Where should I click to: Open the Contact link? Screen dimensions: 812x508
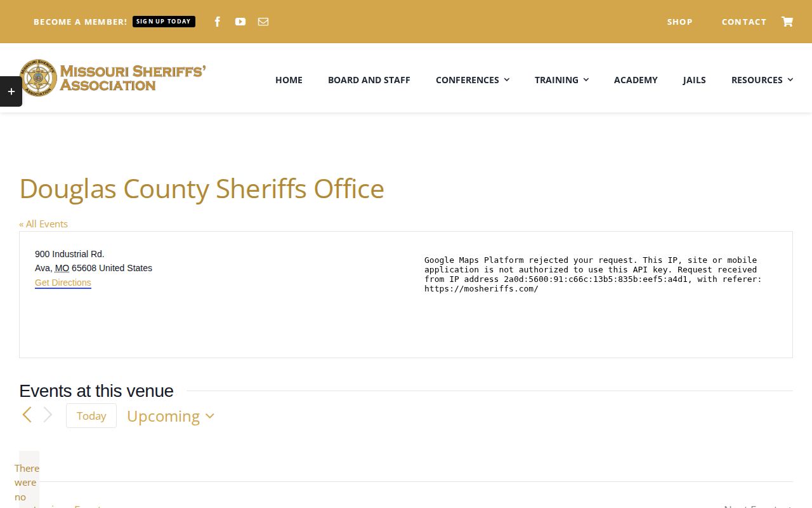click(x=744, y=22)
